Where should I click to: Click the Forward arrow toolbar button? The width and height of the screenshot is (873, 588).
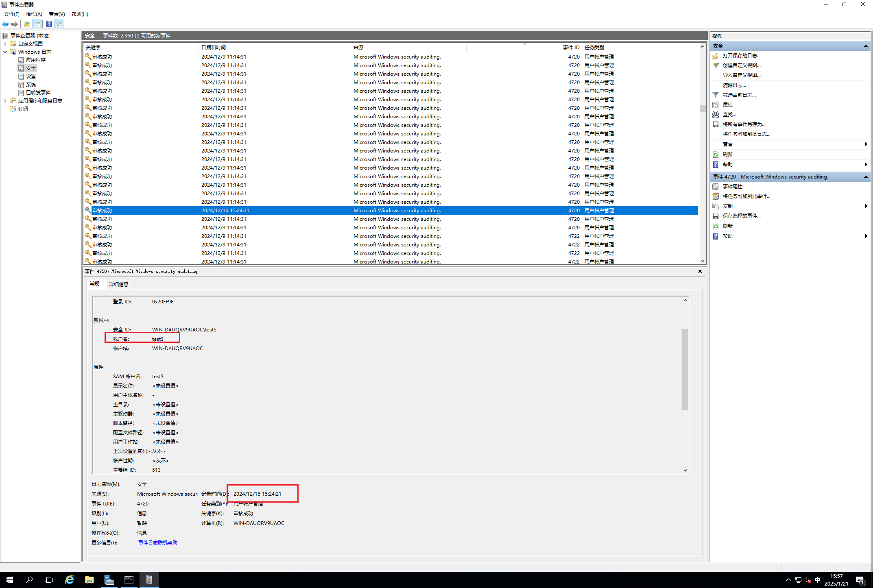[15, 24]
